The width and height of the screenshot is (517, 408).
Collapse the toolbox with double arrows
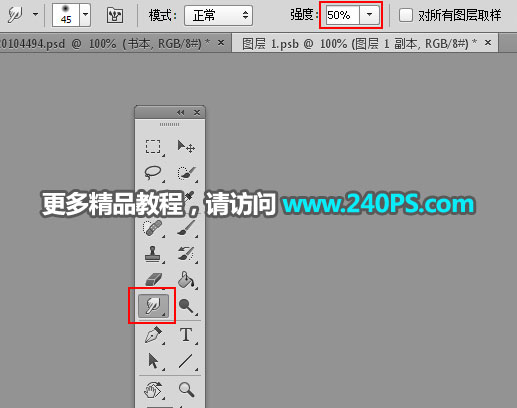pyautogui.click(x=180, y=112)
